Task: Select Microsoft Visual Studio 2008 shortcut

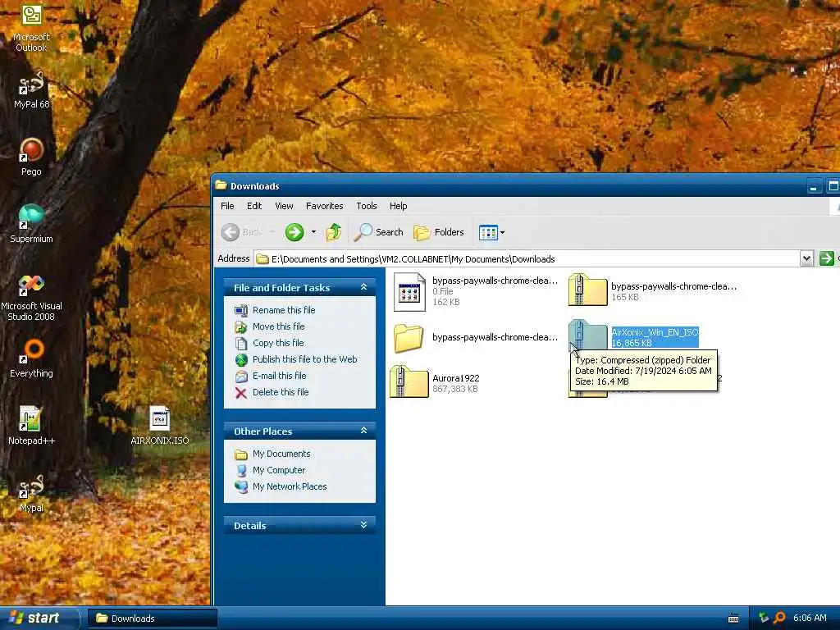Action: [31, 297]
